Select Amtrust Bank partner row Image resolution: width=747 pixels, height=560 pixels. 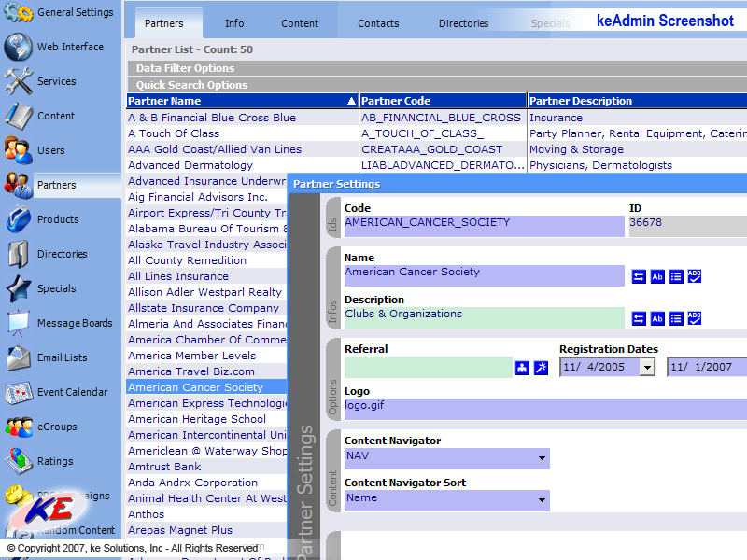coord(206,467)
